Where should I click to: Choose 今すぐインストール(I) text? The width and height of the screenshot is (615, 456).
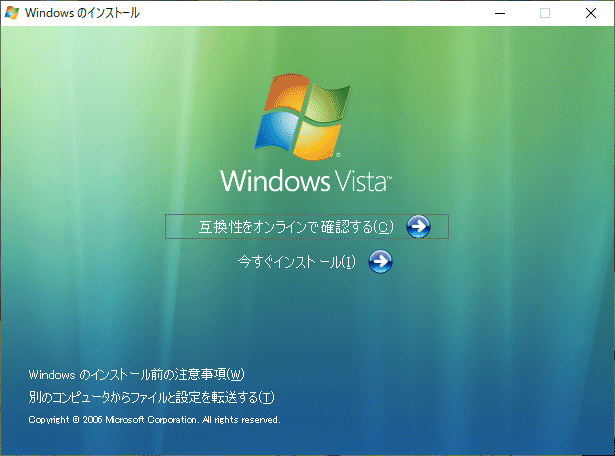pos(297,262)
